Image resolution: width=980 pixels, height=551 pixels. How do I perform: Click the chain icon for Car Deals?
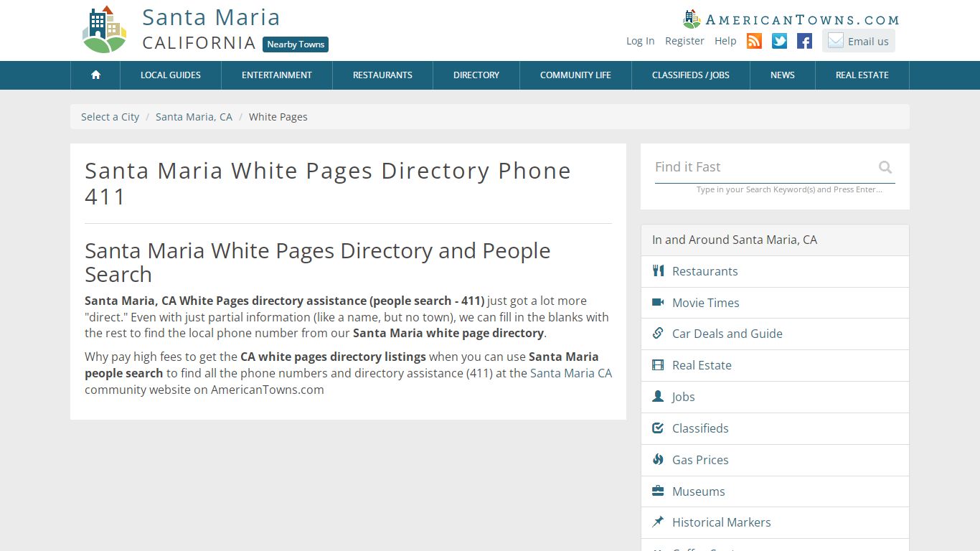(x=658, y=333)
